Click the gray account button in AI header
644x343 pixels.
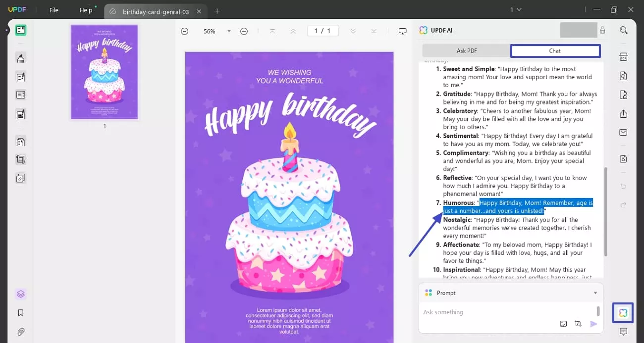579,30
